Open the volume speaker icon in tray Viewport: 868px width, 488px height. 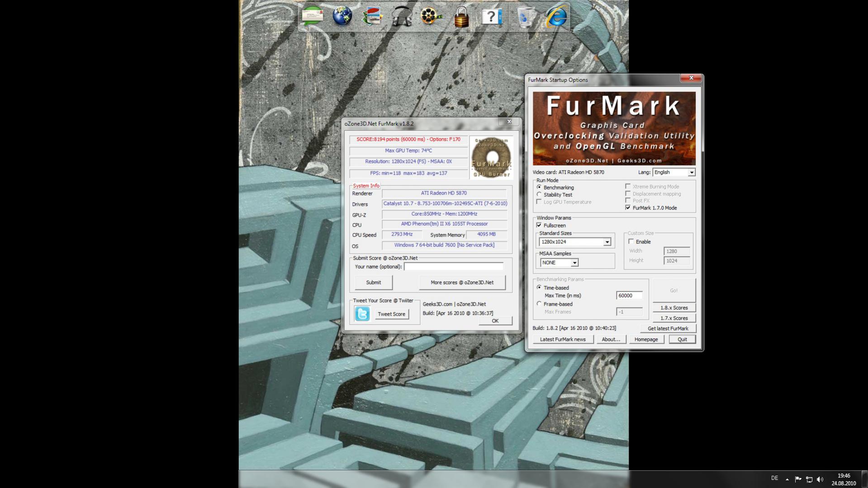click(820, 479)
